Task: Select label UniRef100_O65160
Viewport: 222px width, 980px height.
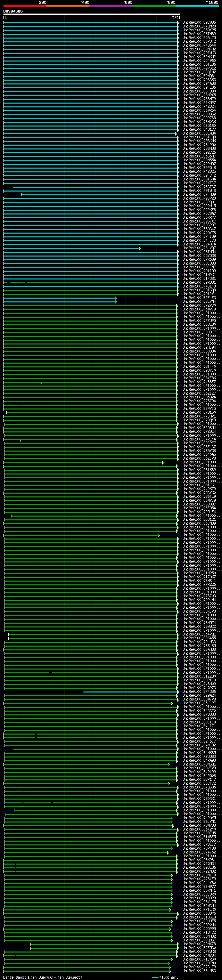Action: [x=199, y=125]
